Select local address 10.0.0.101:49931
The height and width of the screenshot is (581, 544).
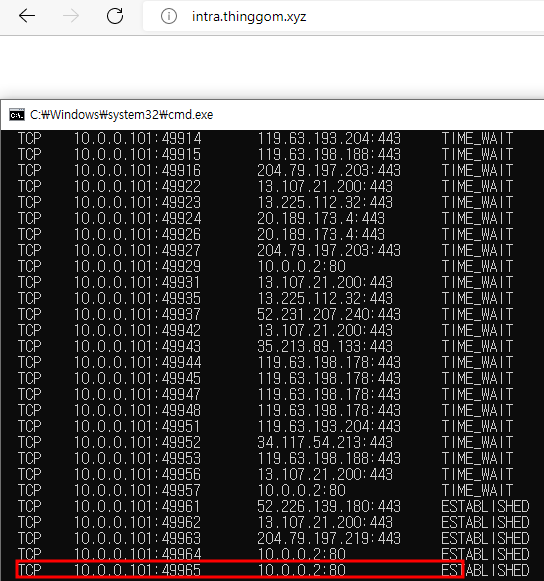(137, 282)
